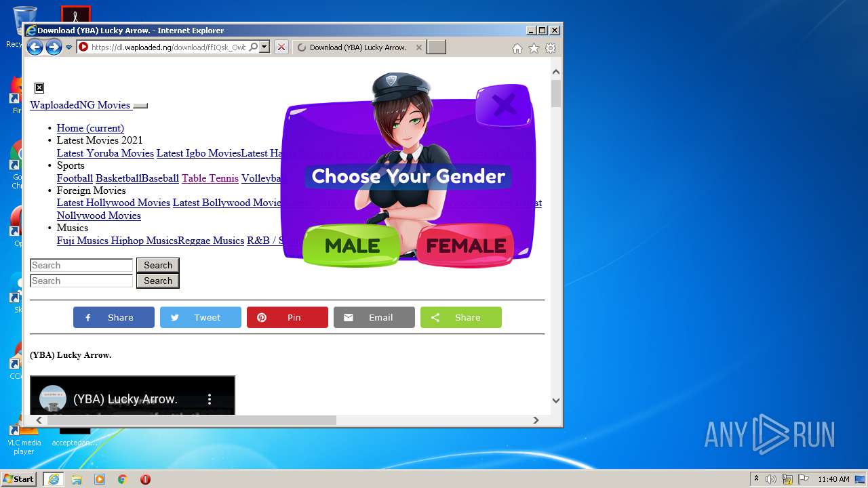Open the Table Tennis link
This screenshot has height=488, width=868.
pos(210,178)
